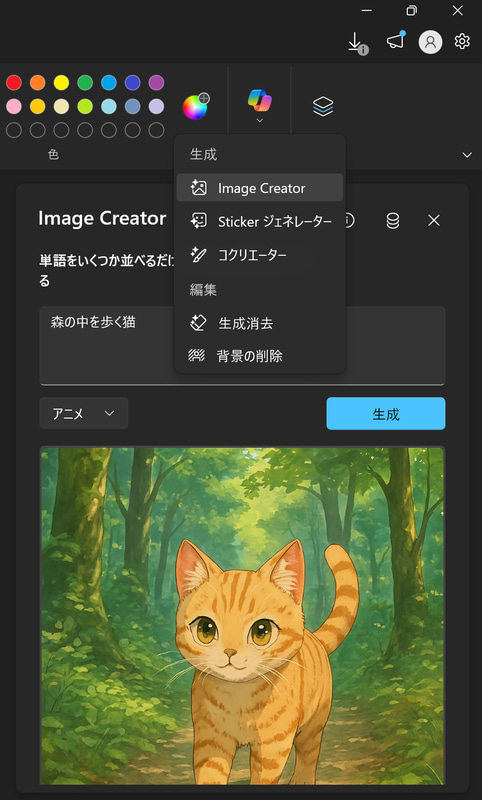
Task: Choose Sticker ジェネレーター from the menu
Action: click(x=260, y=221)
